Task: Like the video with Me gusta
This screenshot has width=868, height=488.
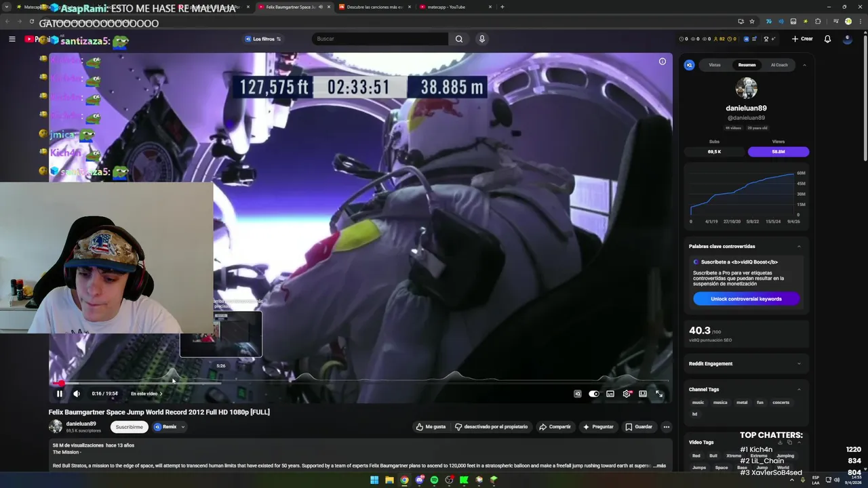Action: coord(431,427)
